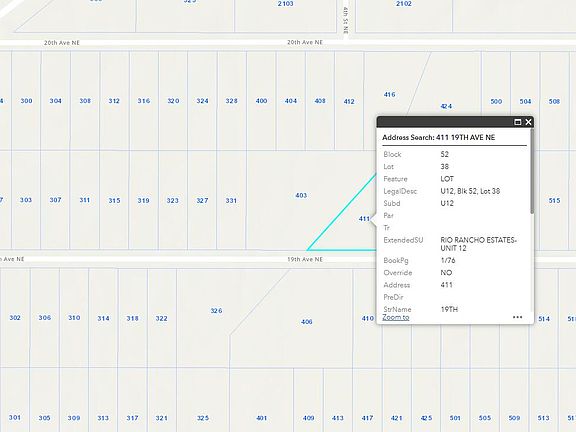Viewport: 576px width, 432px height.
Task: Select parcel 2103 at the top
Action: point(285,4)
